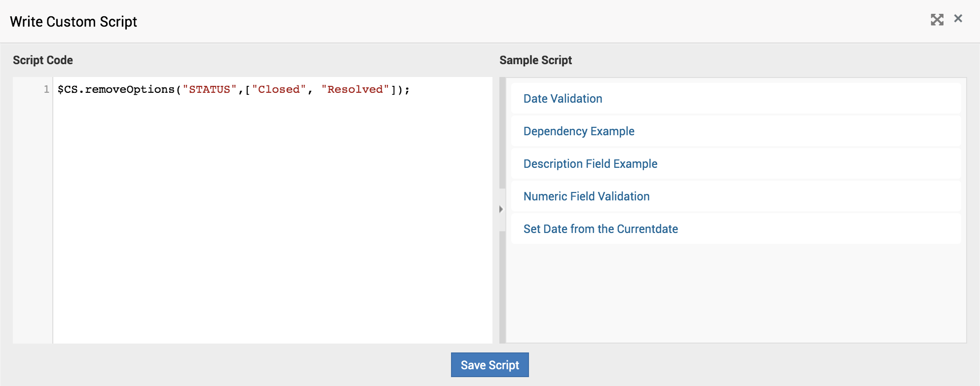980x386 pixels.
Task: Click the Write Custom Script title
Action: point(74,22)
